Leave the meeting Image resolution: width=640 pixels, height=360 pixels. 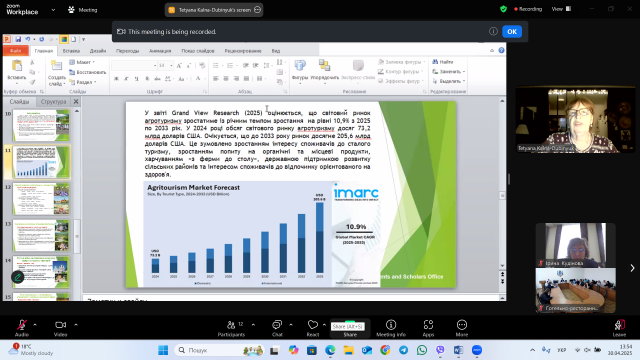pyautogui.click(x=619, y=328)
